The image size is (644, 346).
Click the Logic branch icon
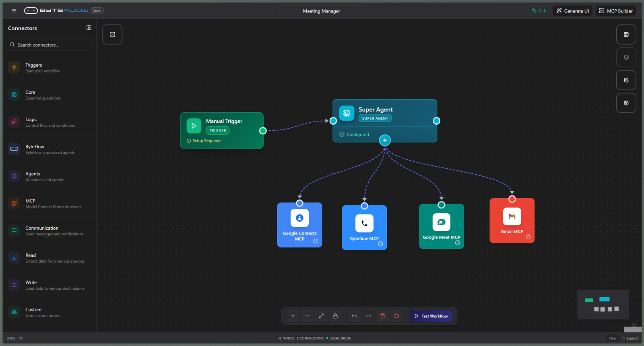14,122
